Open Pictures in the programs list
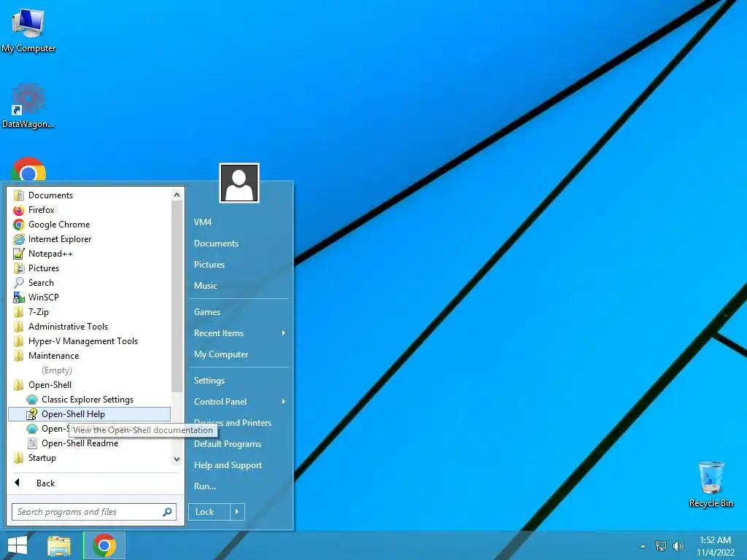Viewport: 747px width, 560px height. point(90,268)
